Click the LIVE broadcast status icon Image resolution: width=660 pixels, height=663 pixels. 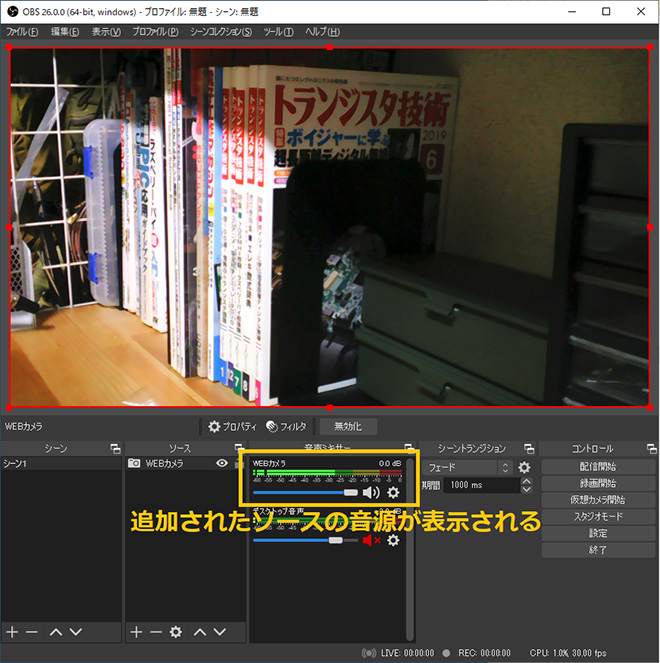(x=369, y=653)
